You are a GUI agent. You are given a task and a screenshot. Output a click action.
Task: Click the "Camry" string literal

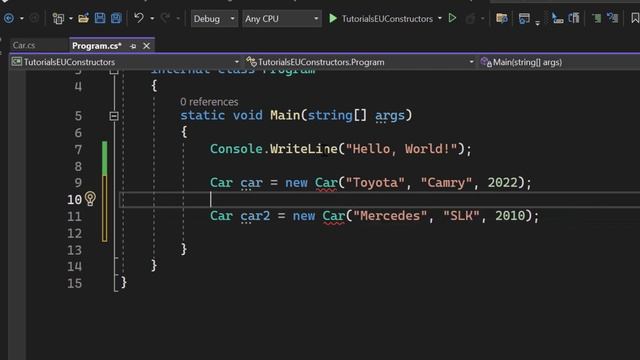tap(446, 182)
